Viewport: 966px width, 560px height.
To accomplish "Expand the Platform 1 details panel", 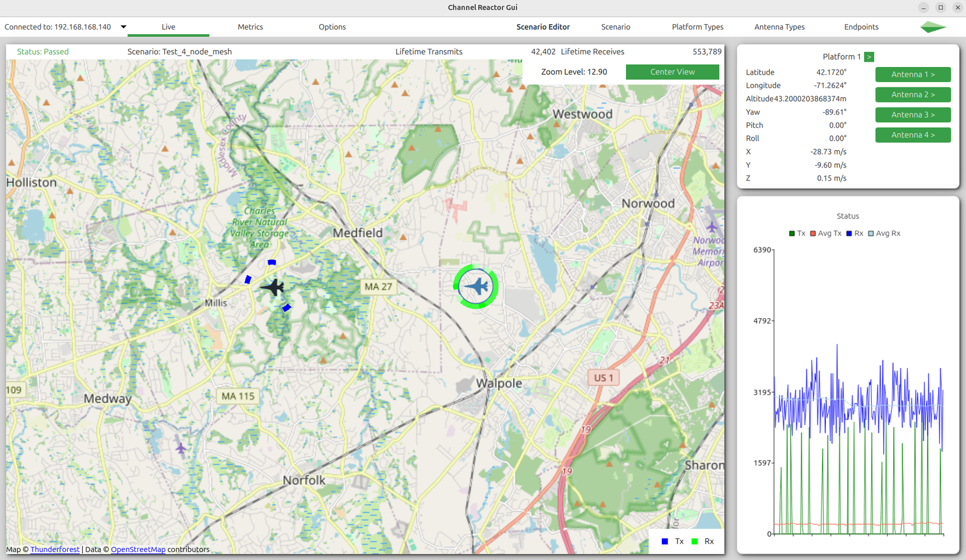I will click(869, 56).
